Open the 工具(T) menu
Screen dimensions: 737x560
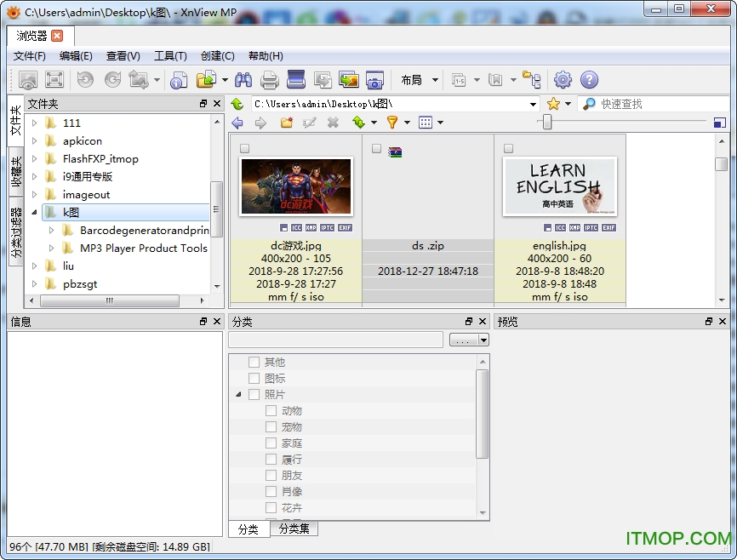(169, 55)
